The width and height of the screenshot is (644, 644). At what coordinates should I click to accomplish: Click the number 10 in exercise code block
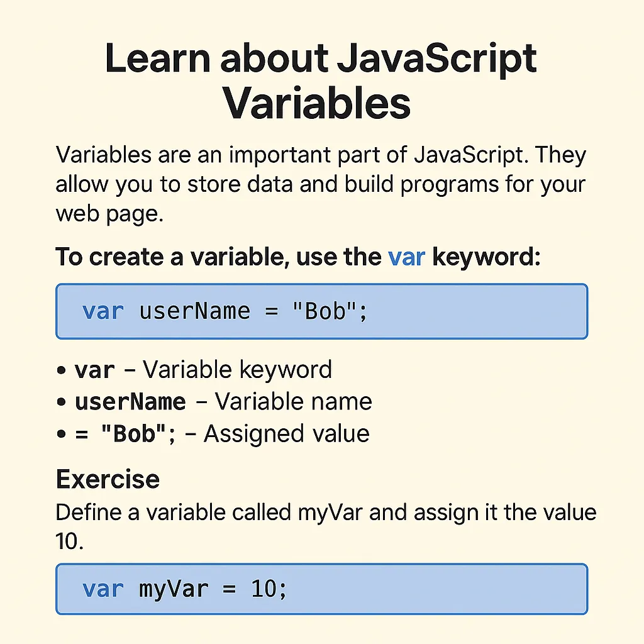[x=264, y=589]
